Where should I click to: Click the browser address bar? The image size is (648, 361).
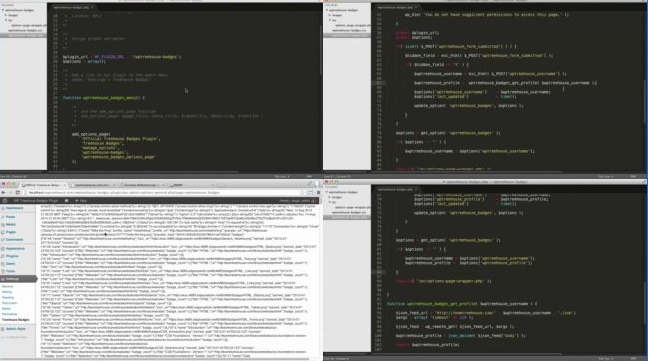pos(161,192)
